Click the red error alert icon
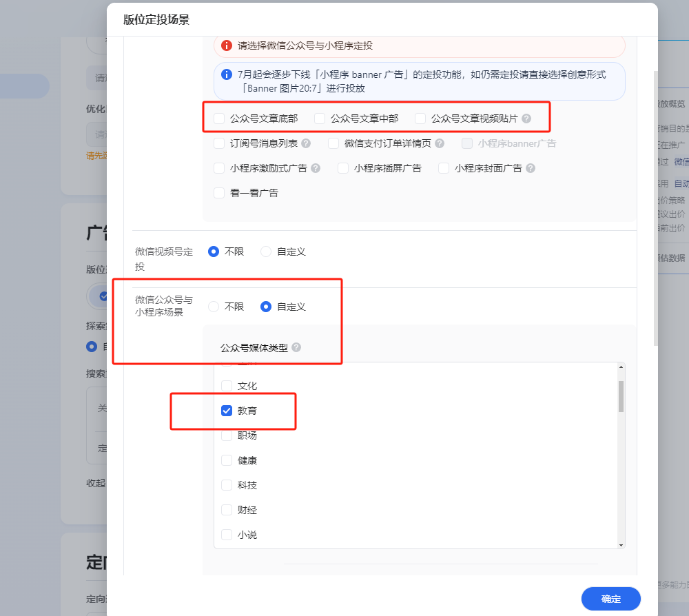This screenshot has height=616, width=689. click(226, 45)
